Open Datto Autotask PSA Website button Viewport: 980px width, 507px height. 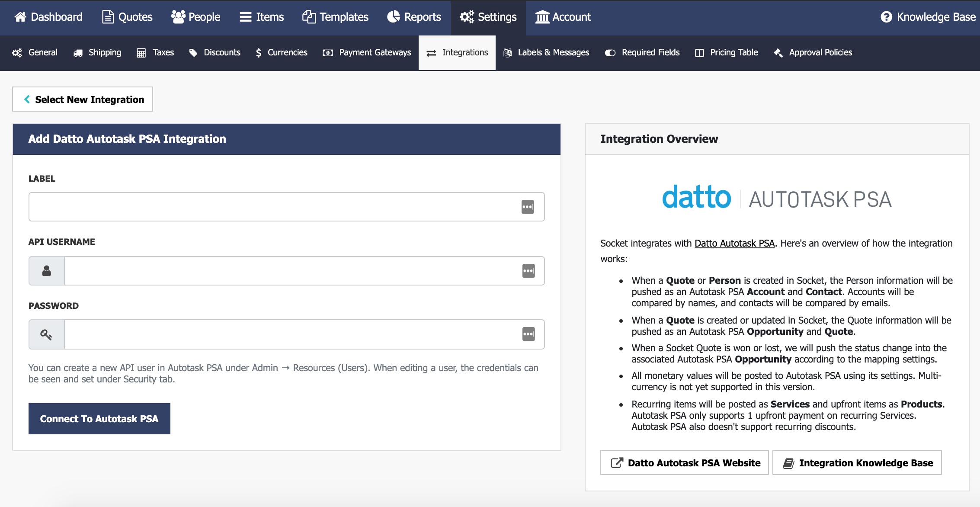[684, 463]
